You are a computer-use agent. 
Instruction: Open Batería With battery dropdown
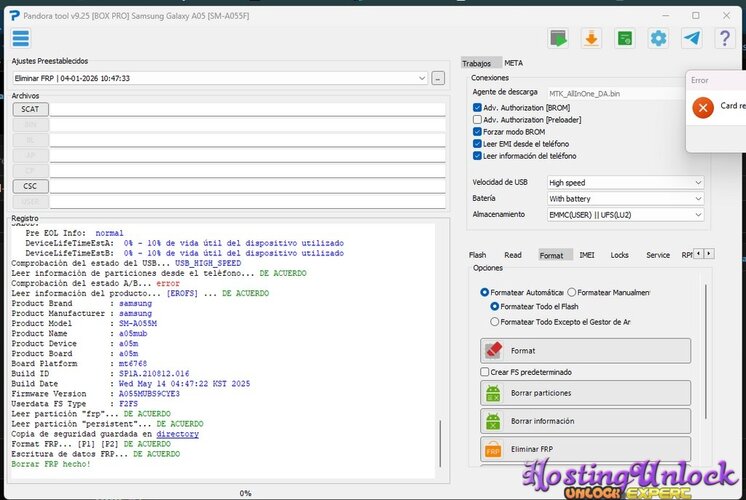(625, 198)
